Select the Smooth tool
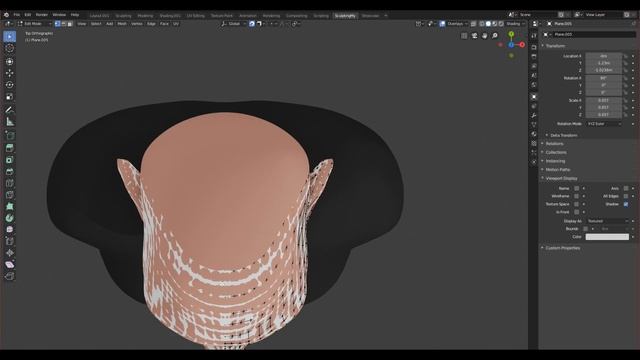Viewport: 640px width, 360px height. [10, 230]
